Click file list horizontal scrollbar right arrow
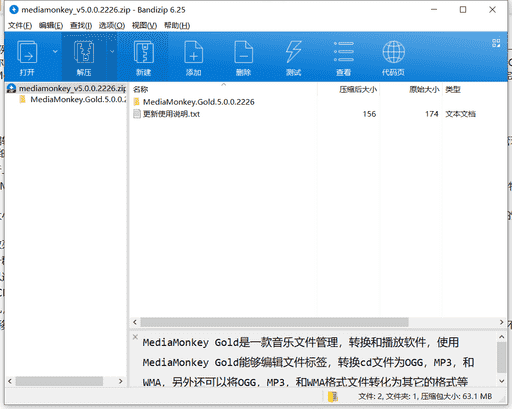 click(x=501, y=322)
